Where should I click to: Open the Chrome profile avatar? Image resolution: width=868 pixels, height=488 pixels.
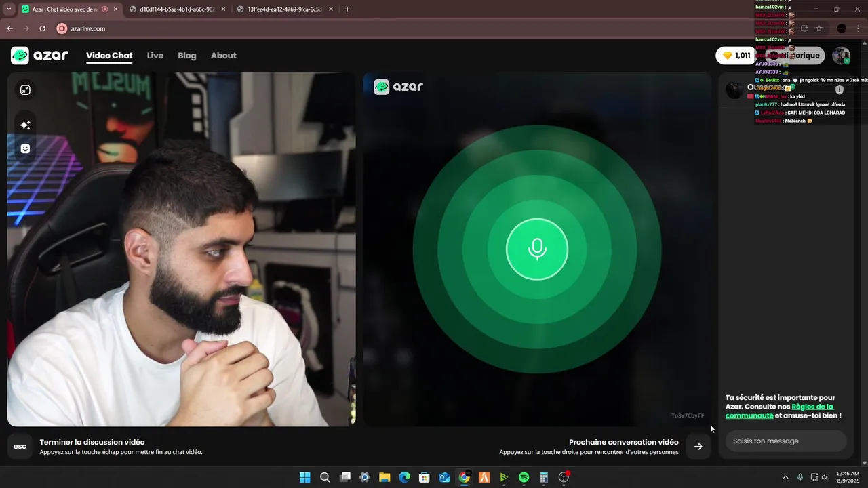click(842, 28)
